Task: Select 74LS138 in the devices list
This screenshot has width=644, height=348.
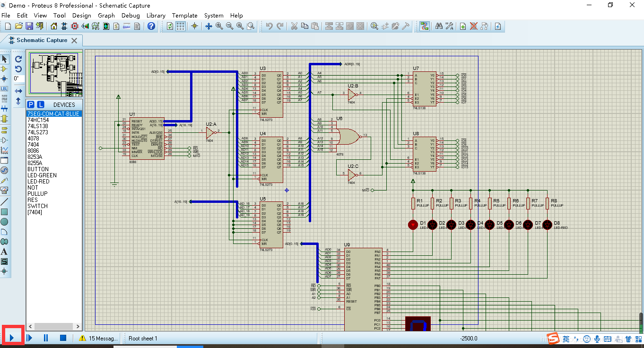Action: (37, 126)
